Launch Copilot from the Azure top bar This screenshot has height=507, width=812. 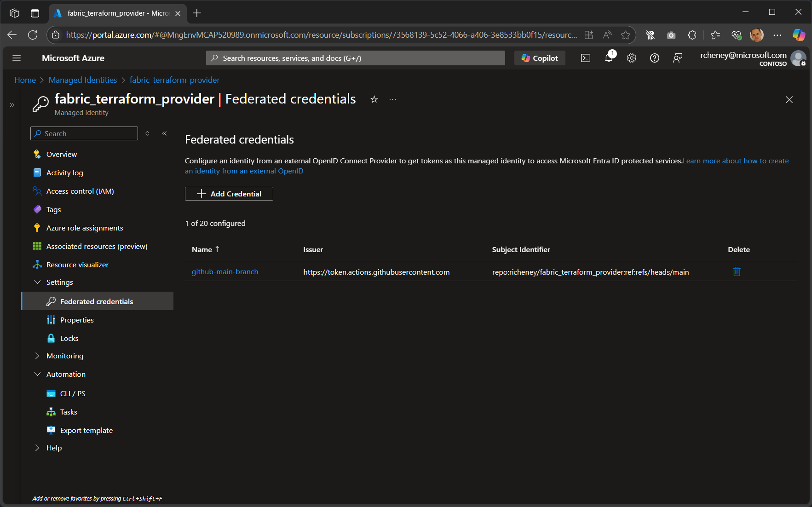[x=540, y=58]
